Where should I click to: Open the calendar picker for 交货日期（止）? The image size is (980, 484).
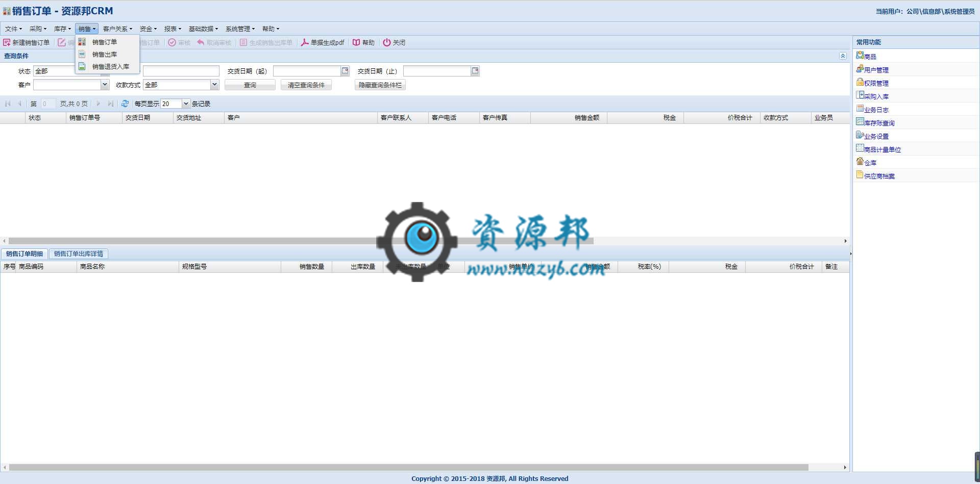click(475, 71)
